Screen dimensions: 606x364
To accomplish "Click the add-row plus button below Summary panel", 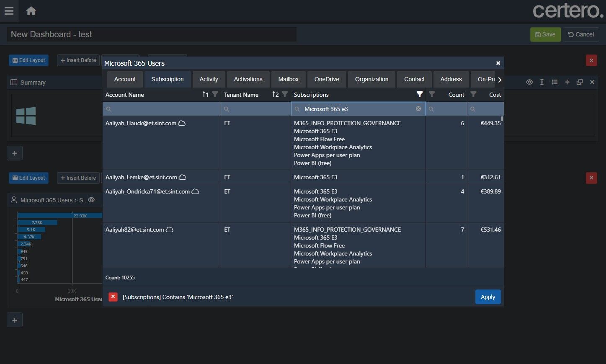I will click(x=15, y=153).
